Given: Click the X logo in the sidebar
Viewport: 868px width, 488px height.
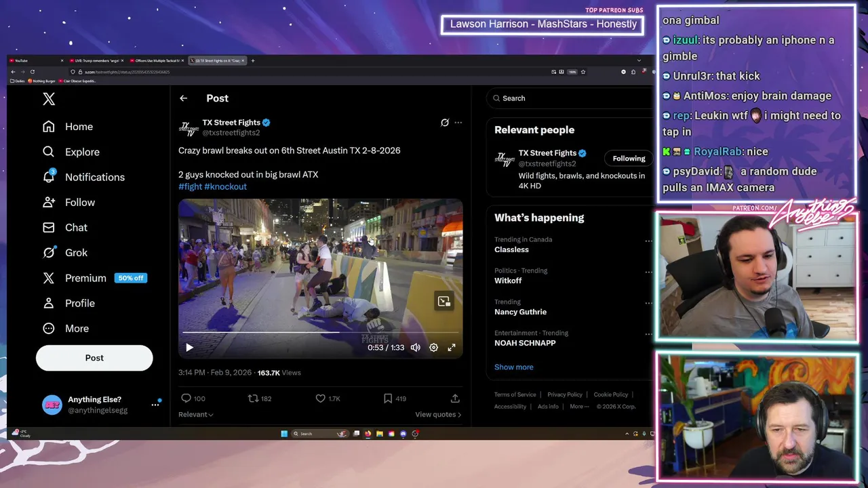Looking at the screenshot, I should [x=49, y=99].
